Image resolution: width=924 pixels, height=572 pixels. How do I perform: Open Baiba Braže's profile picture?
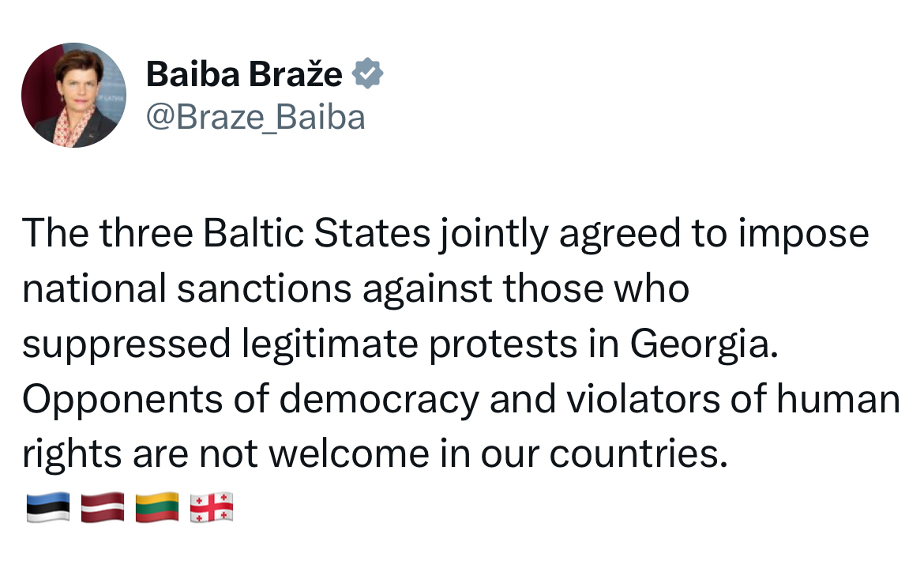tap(73, 96)
